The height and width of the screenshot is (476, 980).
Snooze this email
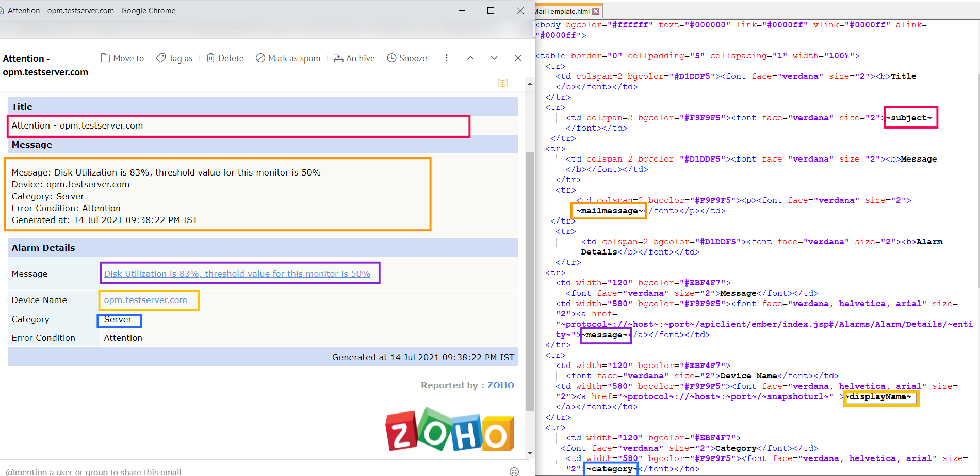pos(407,58)
